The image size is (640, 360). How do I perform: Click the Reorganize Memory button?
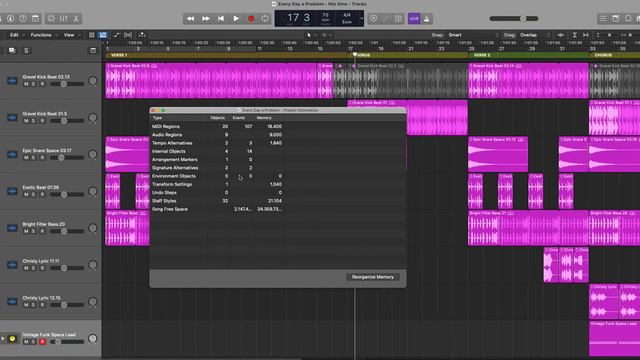click(373, 277)
